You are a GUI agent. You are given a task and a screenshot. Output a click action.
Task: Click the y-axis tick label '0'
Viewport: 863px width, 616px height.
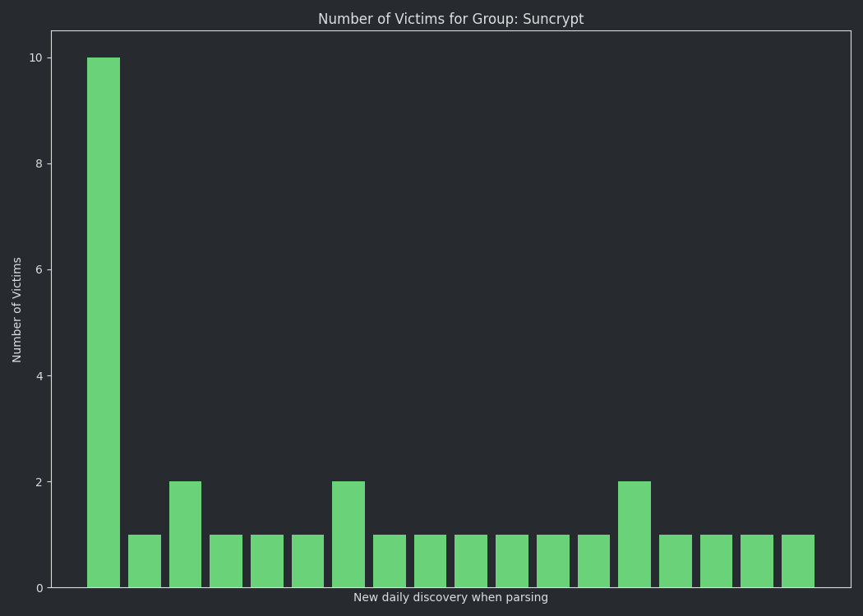point(39,588)
